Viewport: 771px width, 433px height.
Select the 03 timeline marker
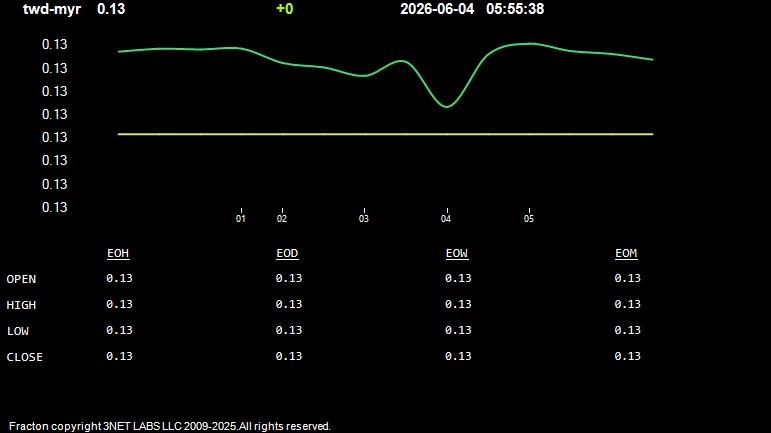pyautogui.click(x=363, y=218)
